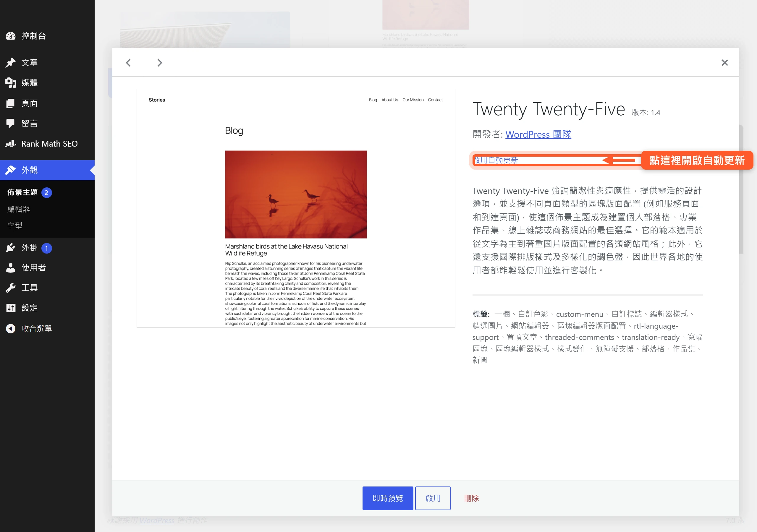Open 外掛 plugins plug icon

(x=11, y=248)
